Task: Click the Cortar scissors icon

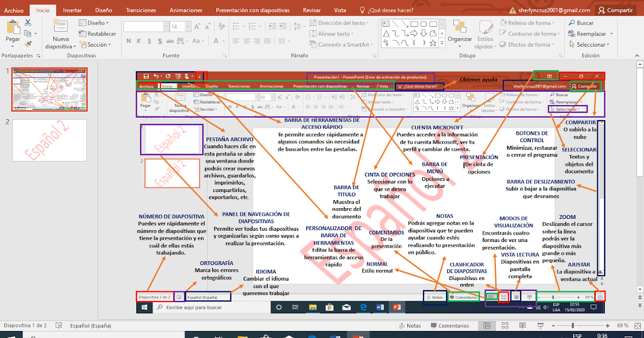Action: [27, 23]
